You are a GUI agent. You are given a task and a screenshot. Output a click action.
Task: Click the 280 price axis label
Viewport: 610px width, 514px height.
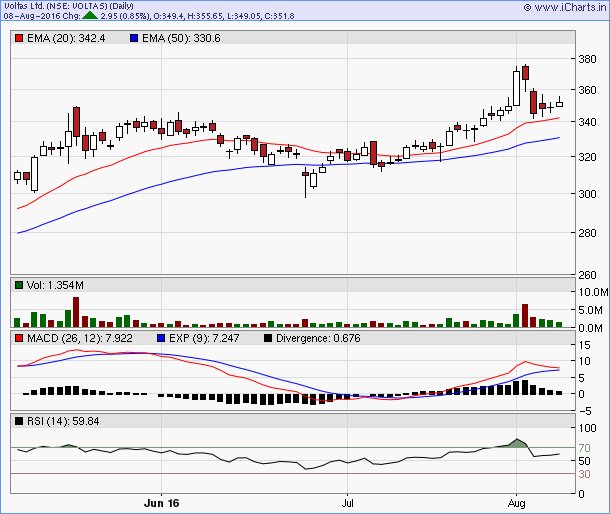point(587,233)
